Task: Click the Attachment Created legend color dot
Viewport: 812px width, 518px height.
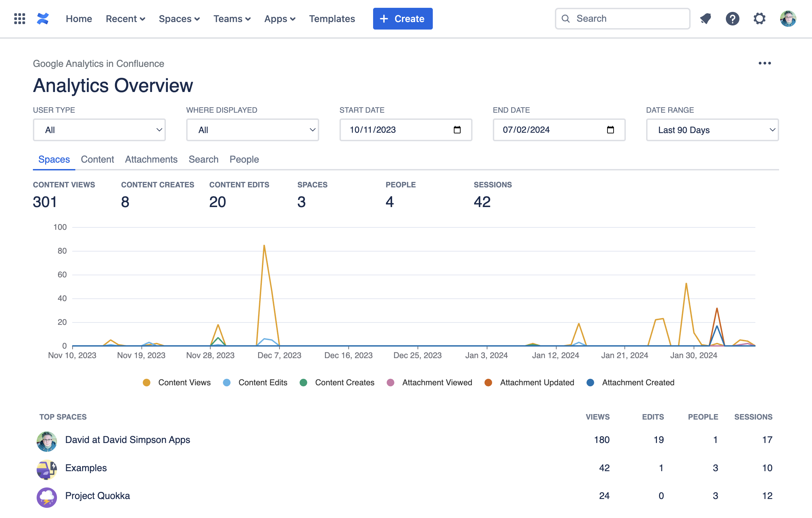Action: click(x=590, y=383)
